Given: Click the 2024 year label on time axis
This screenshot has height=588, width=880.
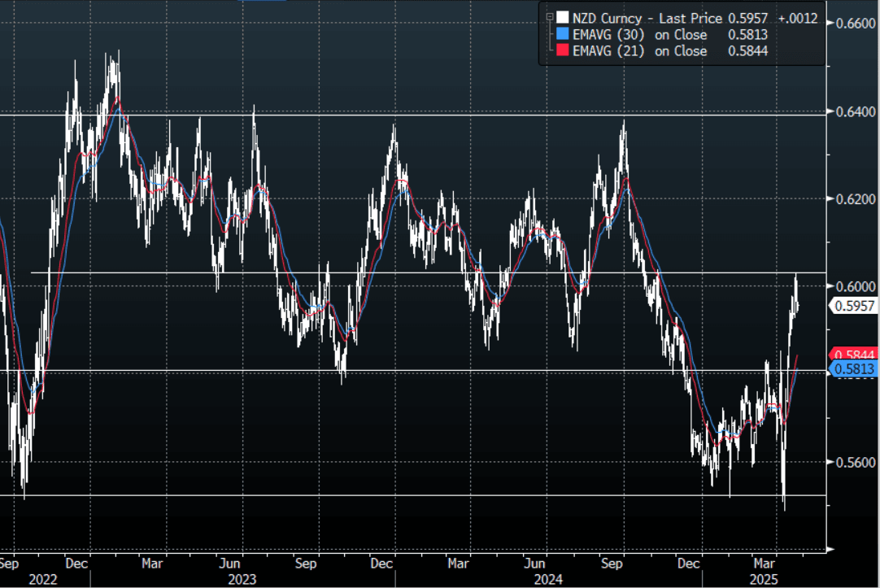Looking at the screenshot, I should point(546,579).
